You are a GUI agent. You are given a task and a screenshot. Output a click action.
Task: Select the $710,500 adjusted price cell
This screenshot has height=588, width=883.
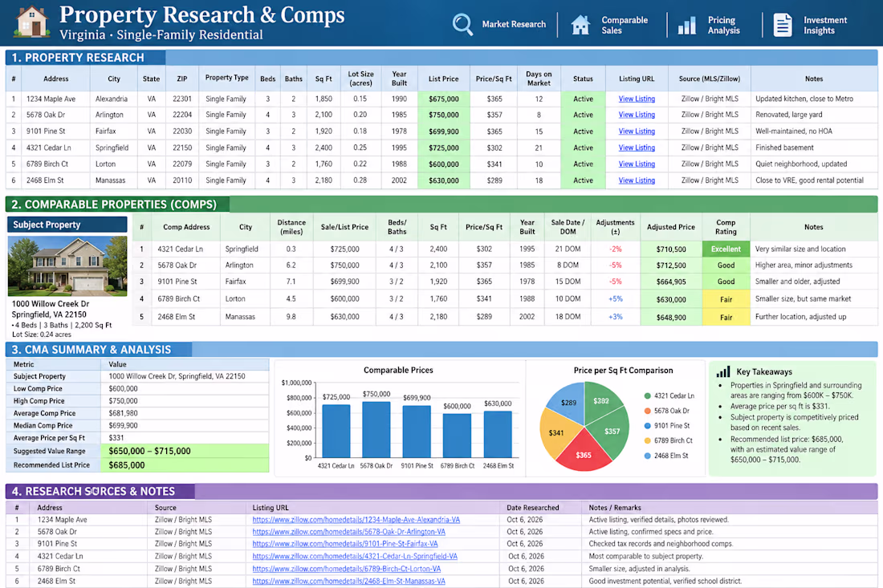[x=671, y=249]
